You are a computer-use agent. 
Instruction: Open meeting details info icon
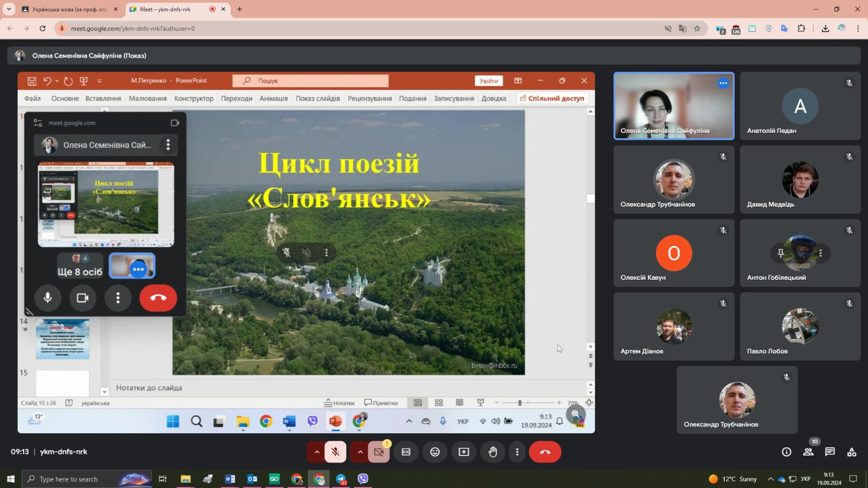tap(786, 452)
